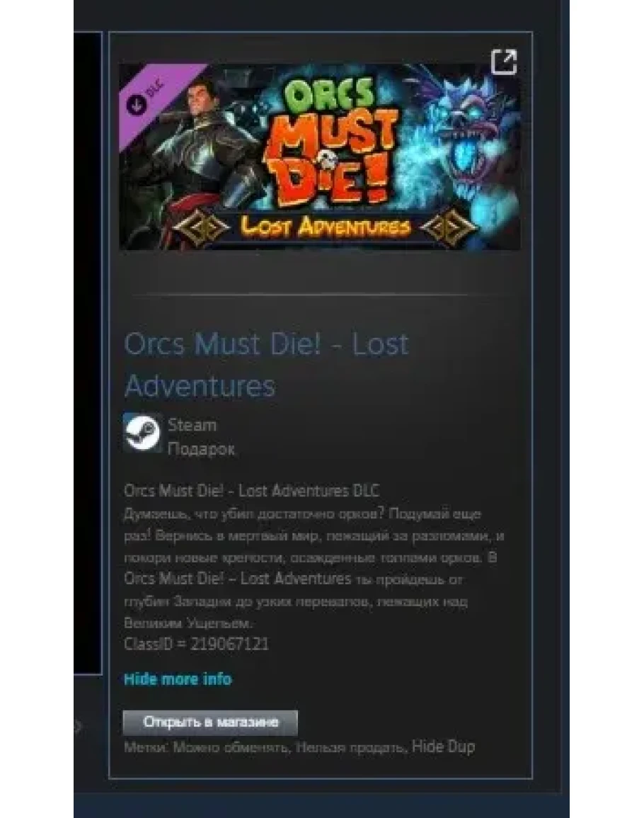The image size is (644, 818).
Task: Click the partially hidden icon at the left edge
Action: tap(78, 726)
